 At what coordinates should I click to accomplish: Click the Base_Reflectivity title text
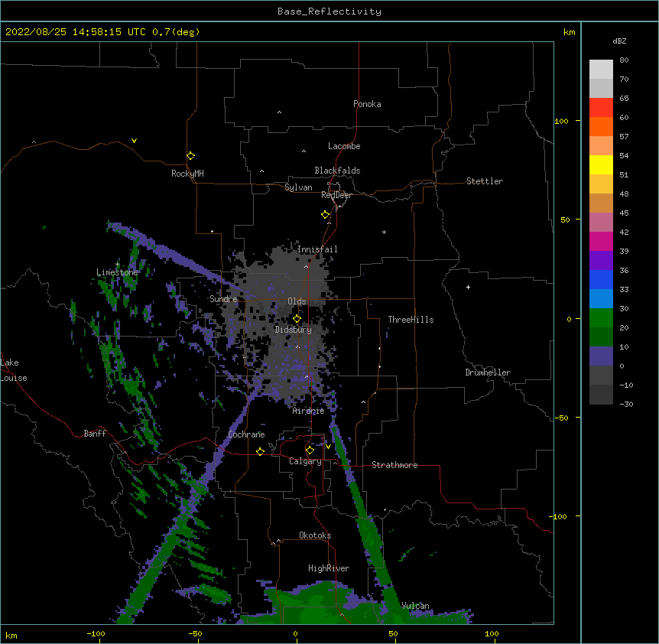[x=329, y=11]
